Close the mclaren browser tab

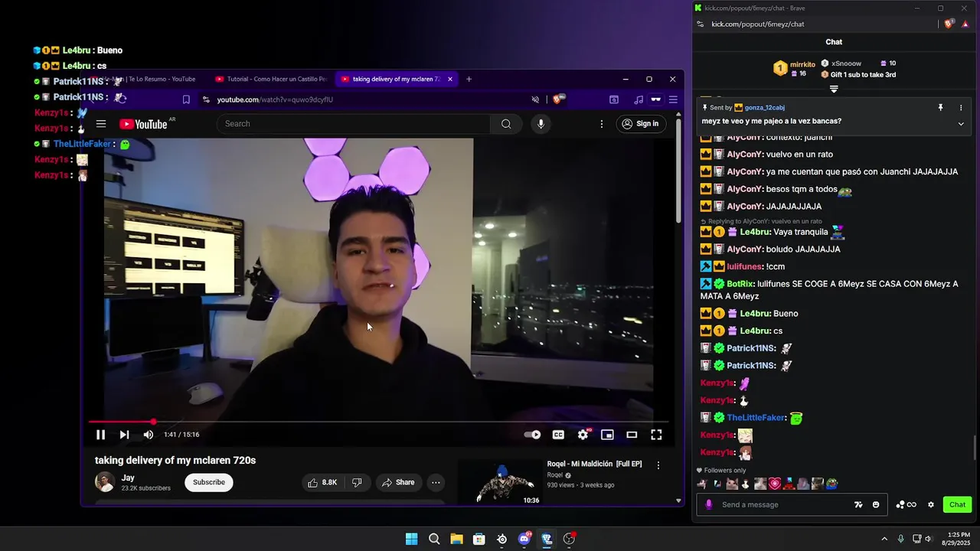point(450,79)
